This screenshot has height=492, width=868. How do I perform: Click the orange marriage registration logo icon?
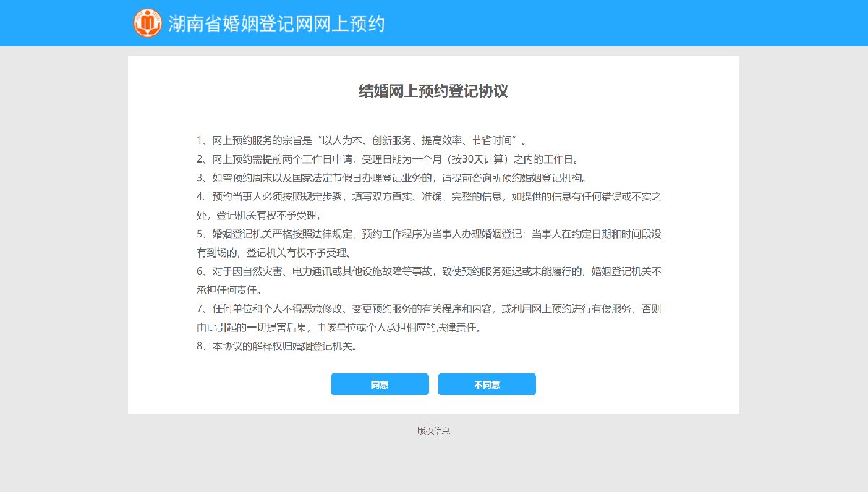(x=148, y=23)
